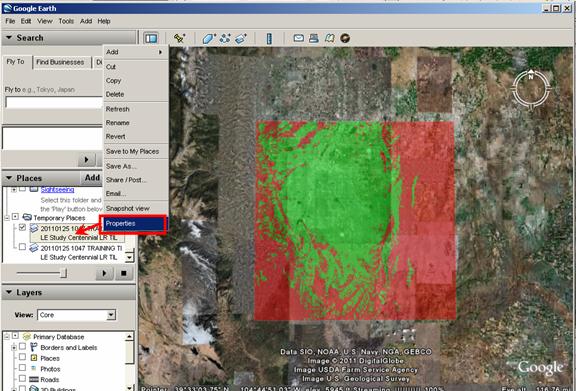Enable the Borders and Labels layer
Viewport: 576px width, 391px height.
[22, 347]
